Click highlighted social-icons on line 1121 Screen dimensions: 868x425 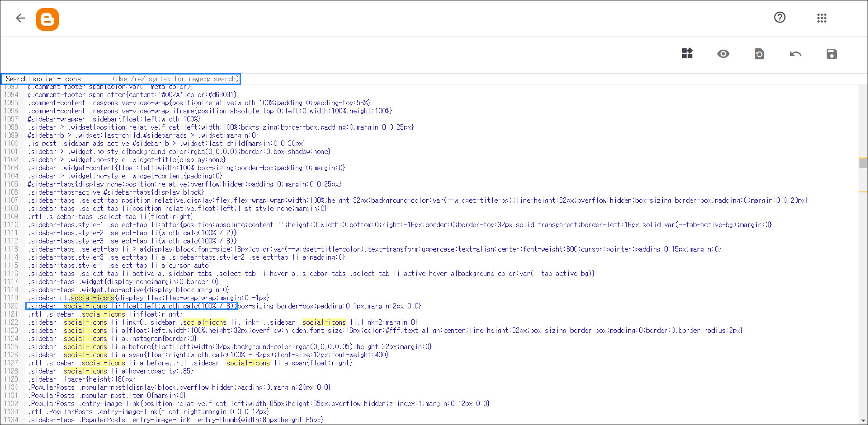pyautogui.click(x=104, y=314)
